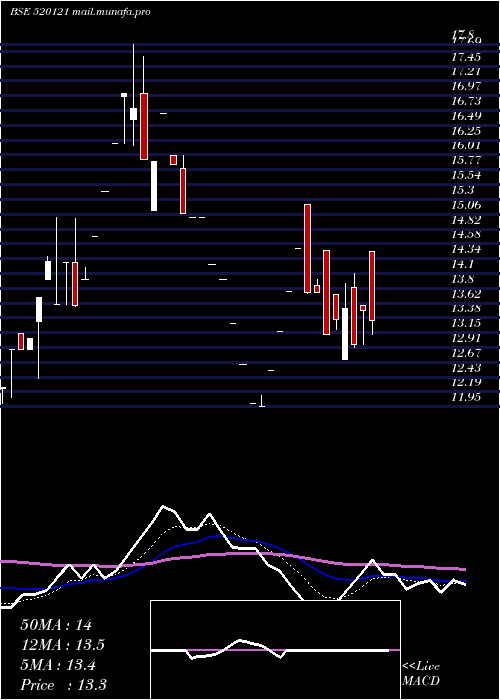The width and height of the screenshot is (500, 700).
Task: Click the 15.06 price axis label
Action: coord(466,205)
